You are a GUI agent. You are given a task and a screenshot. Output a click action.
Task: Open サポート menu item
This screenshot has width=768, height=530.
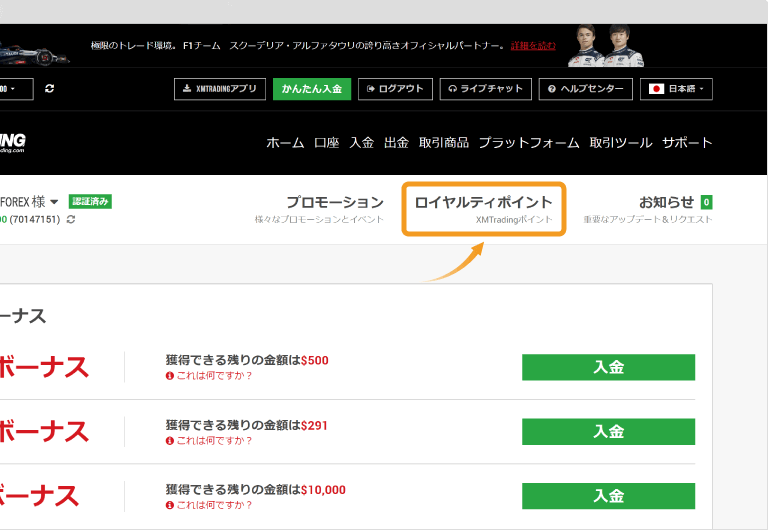[x=687, y=143]
